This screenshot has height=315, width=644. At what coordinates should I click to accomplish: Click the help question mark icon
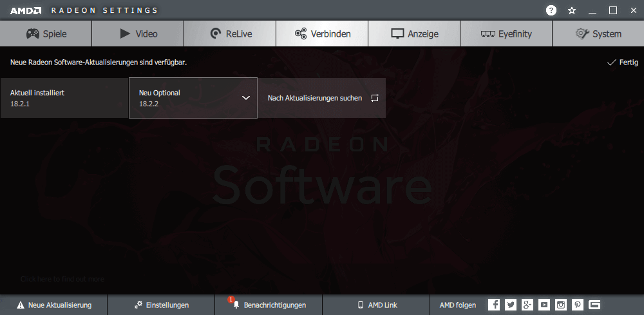click(551, 11)
